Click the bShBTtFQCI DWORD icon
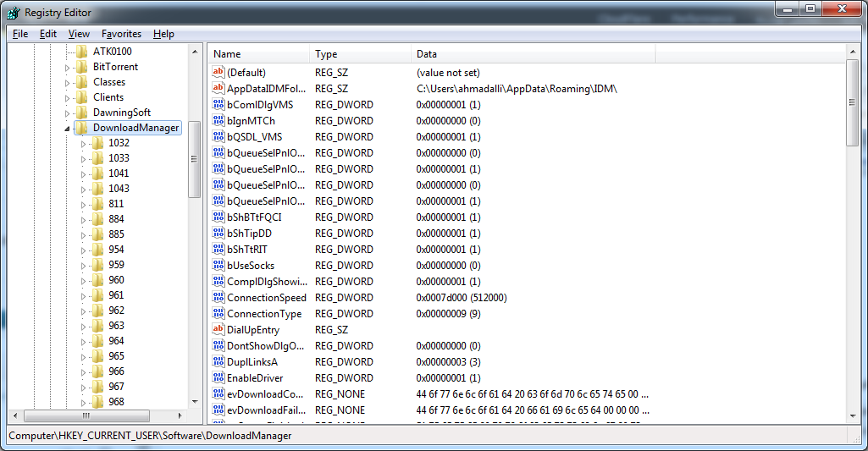This screenshot has height=451, width=868. pos(218,217)
